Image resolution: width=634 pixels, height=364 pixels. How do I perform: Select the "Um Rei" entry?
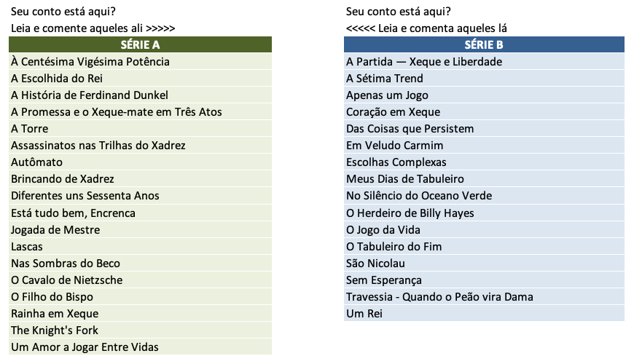coord(364,314)
